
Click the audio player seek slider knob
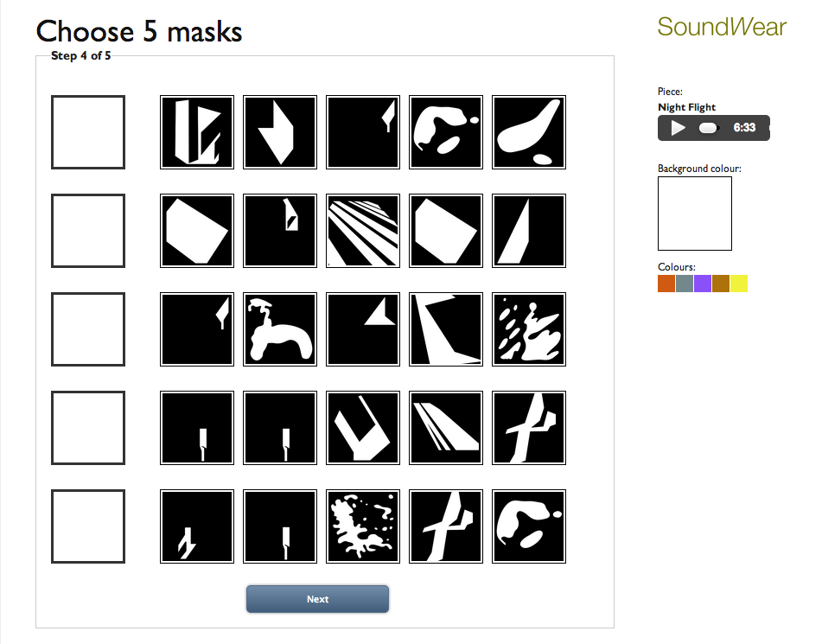[x=708, y=127]
